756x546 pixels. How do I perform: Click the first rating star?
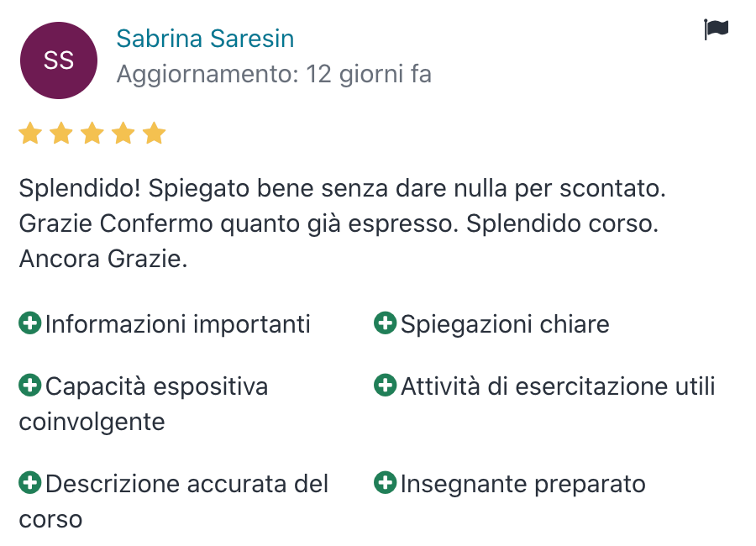click(x=30, y=134)
